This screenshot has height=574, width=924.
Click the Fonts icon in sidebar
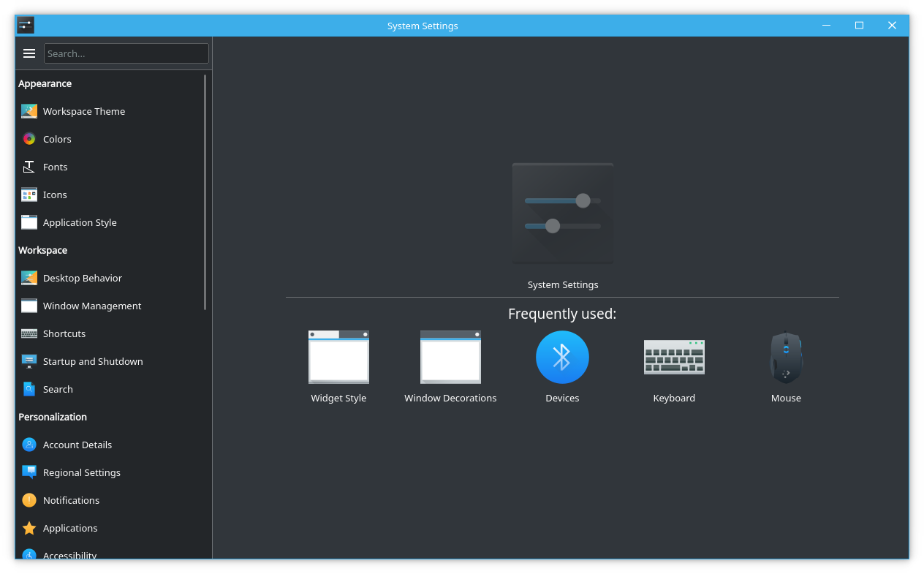click(x=29, y=167)
